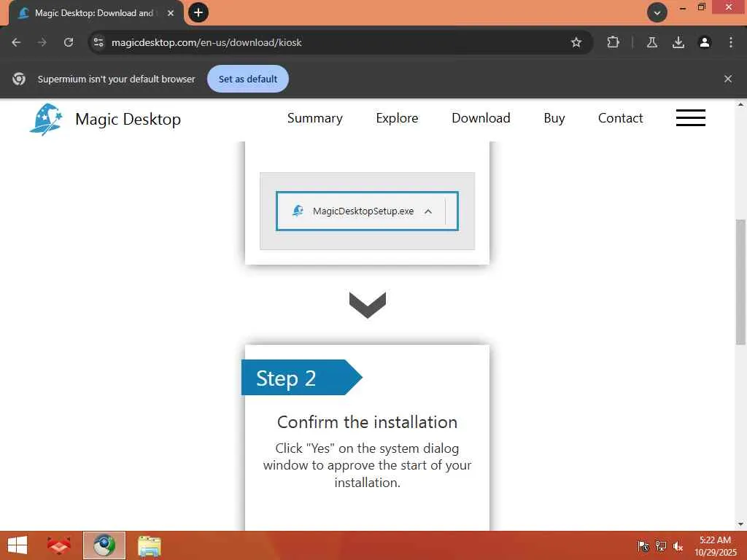The height and width of the screenshot is (560, 747).
Task: Open the Explore menu item
Action: point(397,118)
